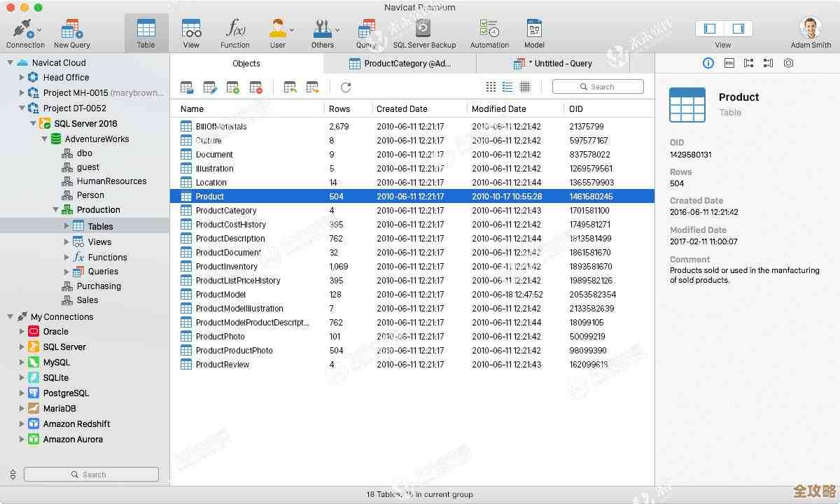Toggle the right pane view button
Image resolution: width=840 pixels, height=504 pixels.
(x=738, y=29)
